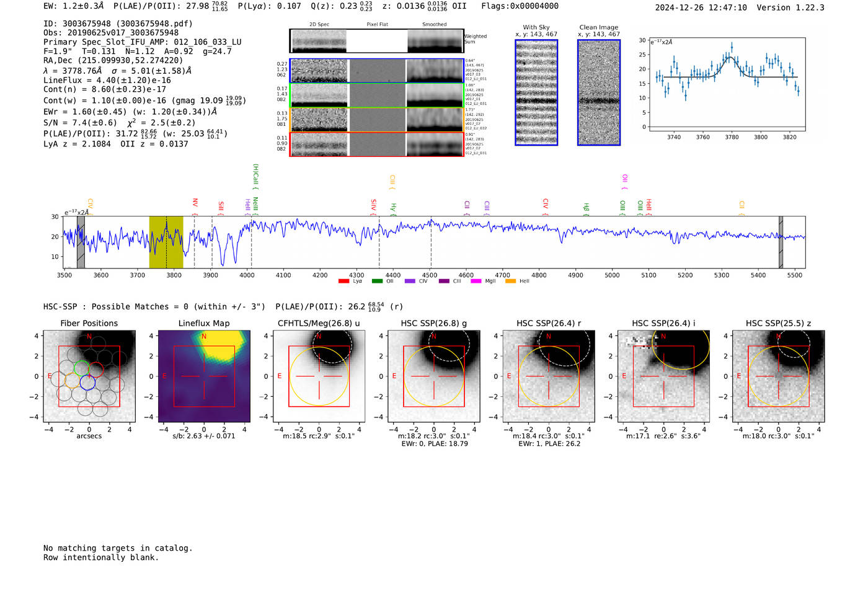Click the Clean Image fiber panel
868x591 pixels.
[599, 92]
